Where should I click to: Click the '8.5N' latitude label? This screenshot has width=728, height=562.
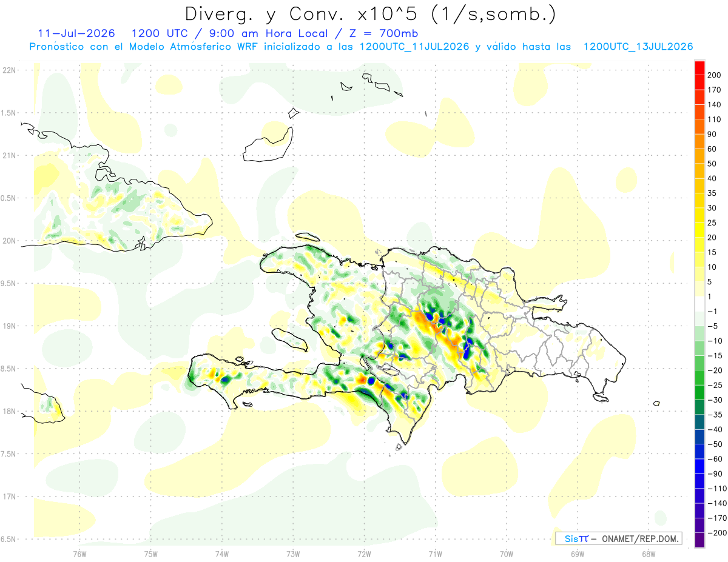pos(9,369)
